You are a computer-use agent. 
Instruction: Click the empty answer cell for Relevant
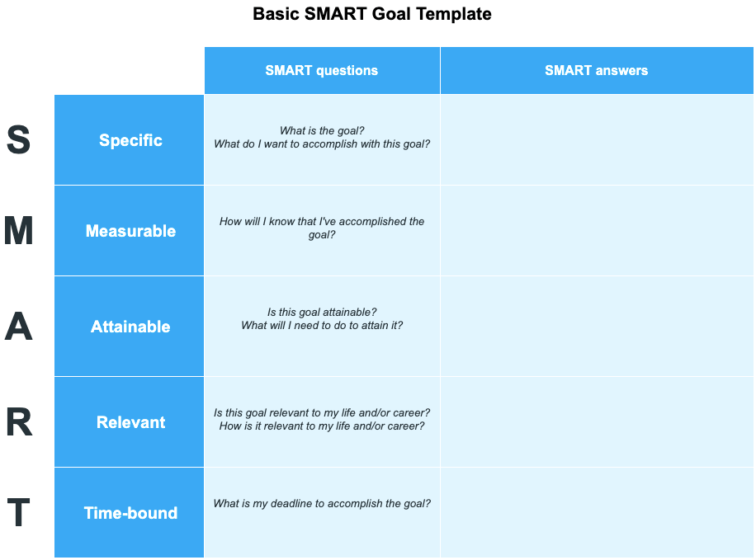tap(597, 421)
